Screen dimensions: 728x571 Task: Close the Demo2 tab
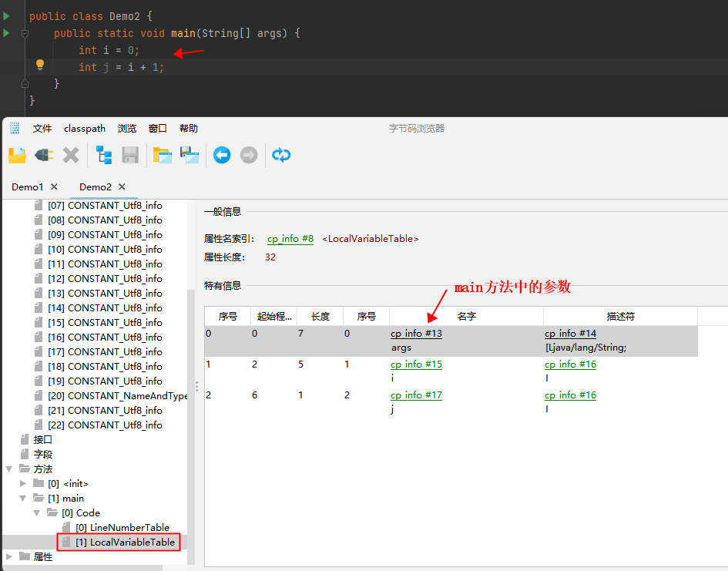[122, 186]
